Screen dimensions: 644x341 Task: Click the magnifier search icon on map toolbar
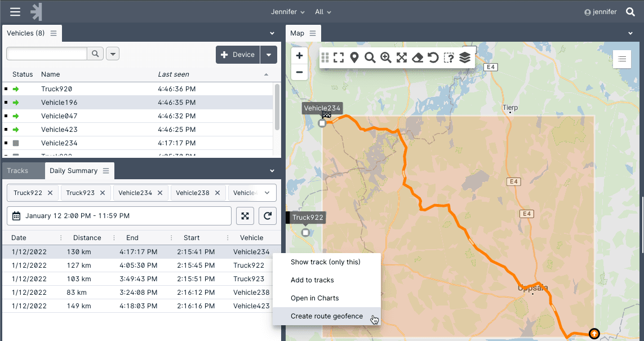pyautogui.click(x=370, y=57)
